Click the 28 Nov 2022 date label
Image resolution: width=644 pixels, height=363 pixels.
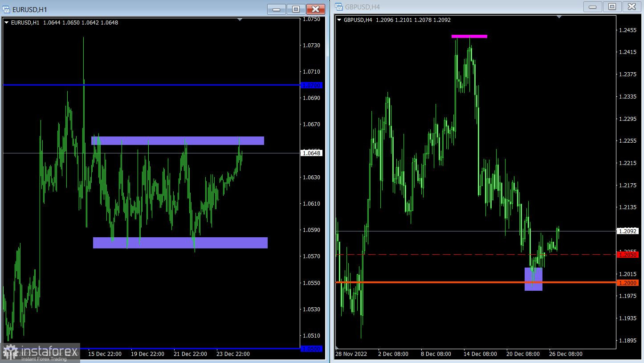351,354
